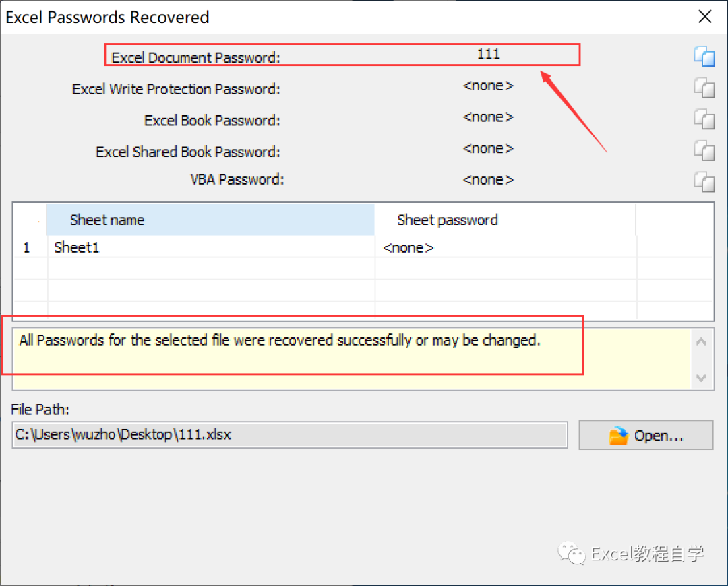Click the recovered document password 111
Image resolution: width=728 pixels, height=586 pixels.
(489, 54)
